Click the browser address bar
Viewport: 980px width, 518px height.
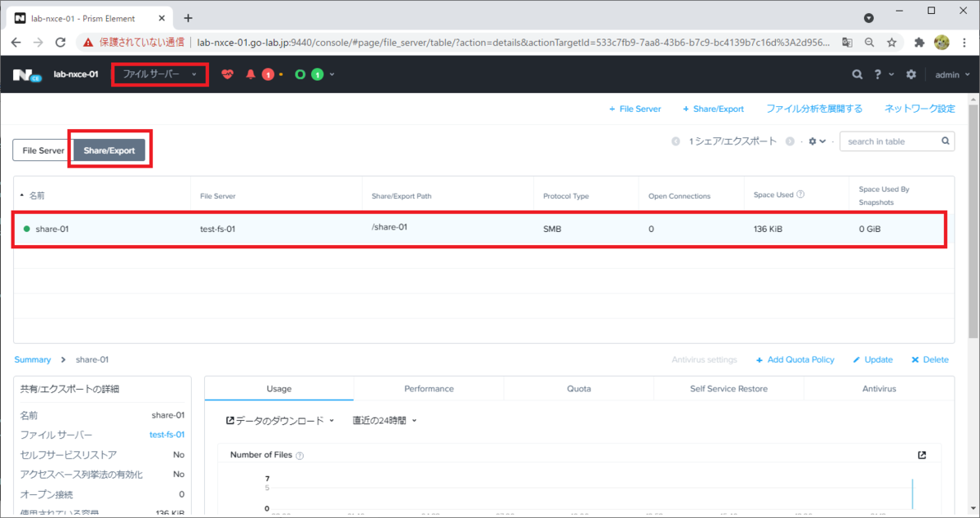pyautogui.click(x=514, y=42)
